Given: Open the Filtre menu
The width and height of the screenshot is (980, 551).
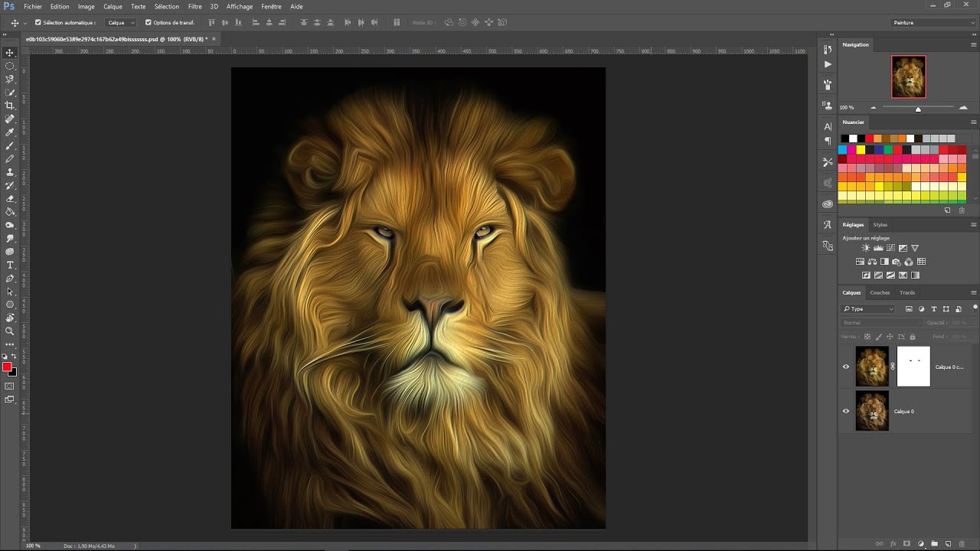Looking at the screenshot, I should pos(195,6).
